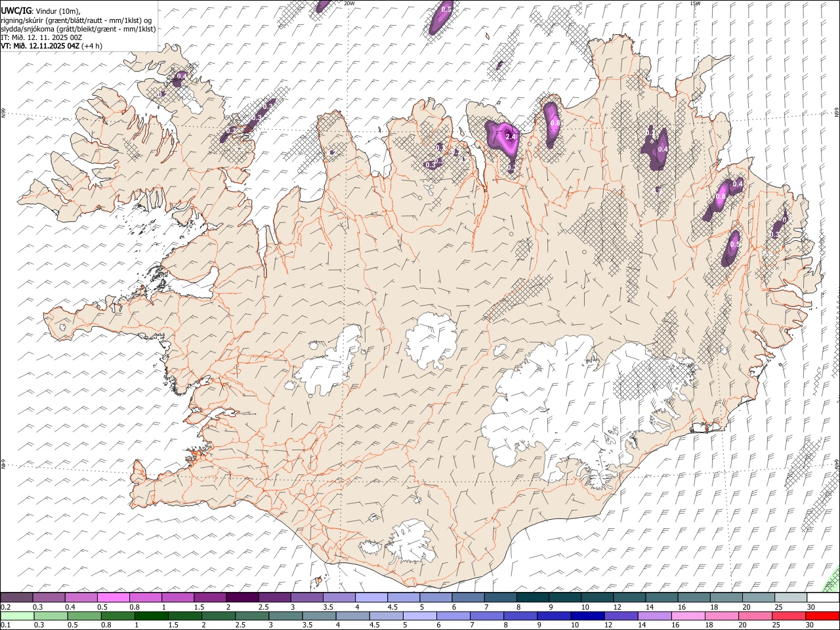Click the palest green 0.1 swatch in the rain legend
Viewport: 840px width, 630px height.
tap(17, 616)
